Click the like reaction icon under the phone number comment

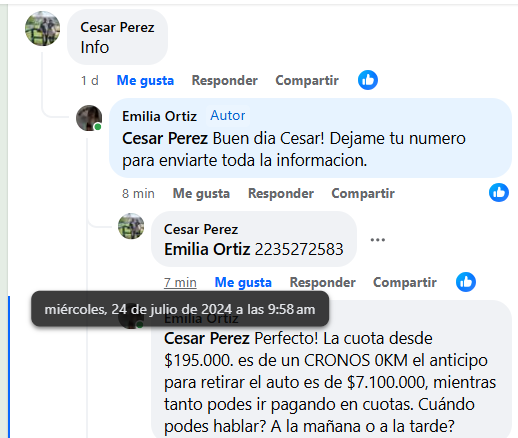click(466, 282)
